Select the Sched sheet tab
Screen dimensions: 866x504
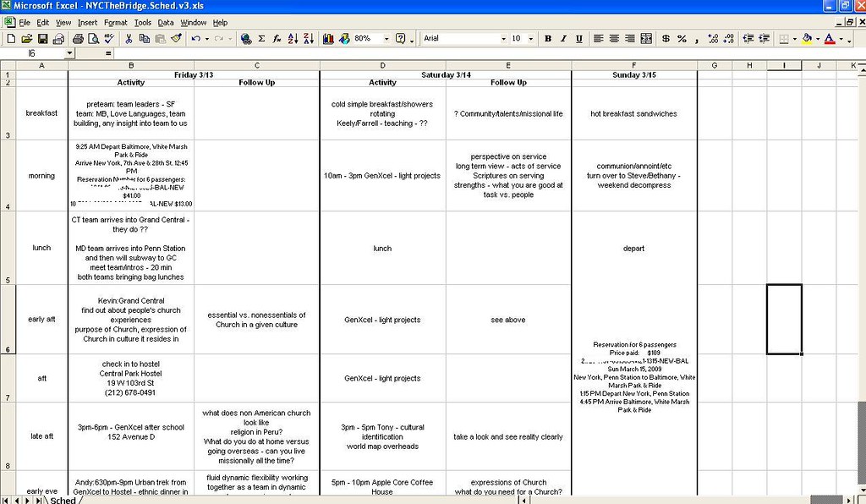tap(63, 500)
